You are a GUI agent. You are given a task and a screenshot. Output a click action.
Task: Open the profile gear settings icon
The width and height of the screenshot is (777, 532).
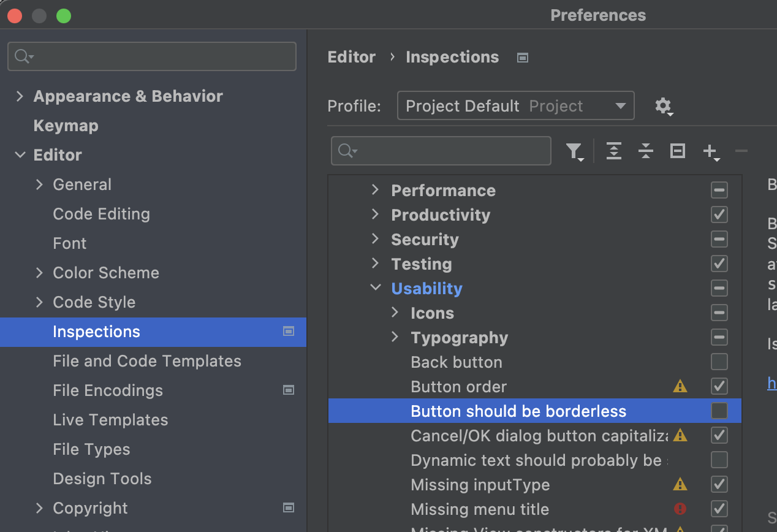[663, 106]
